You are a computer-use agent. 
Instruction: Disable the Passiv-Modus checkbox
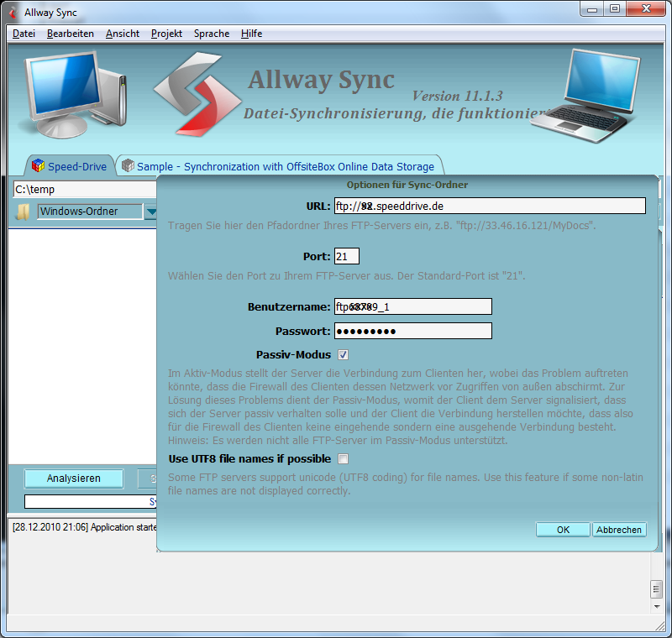pos(343,355)
